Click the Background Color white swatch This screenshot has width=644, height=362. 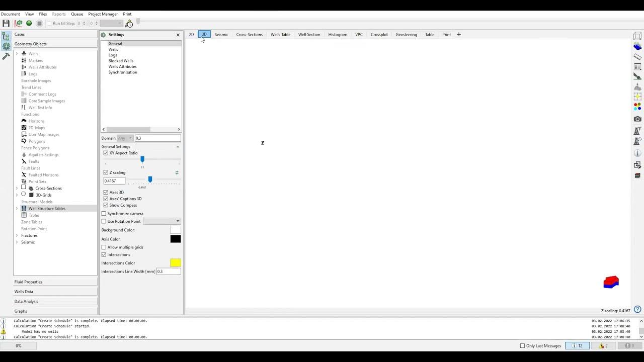click(175, 230)
